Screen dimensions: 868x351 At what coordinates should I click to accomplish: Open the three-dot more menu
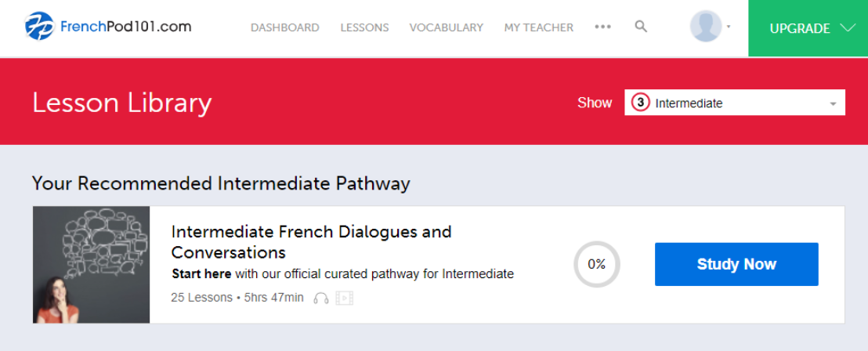tap(602, 27)
